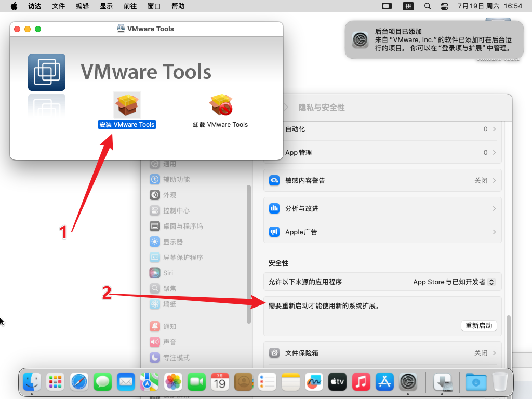
Task: Open the 显示 menu
Action: coord(106,6)
